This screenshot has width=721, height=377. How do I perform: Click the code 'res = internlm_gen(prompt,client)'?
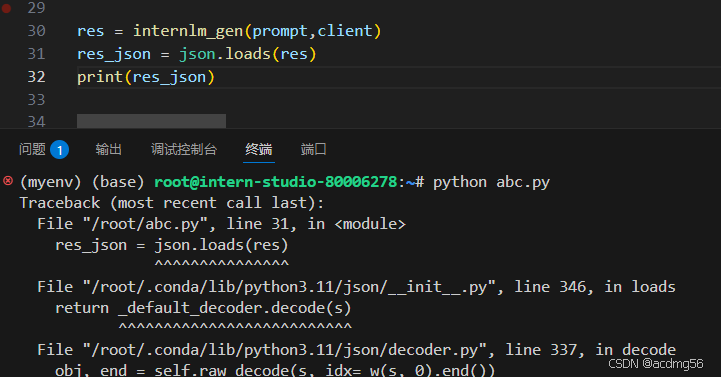229,31
